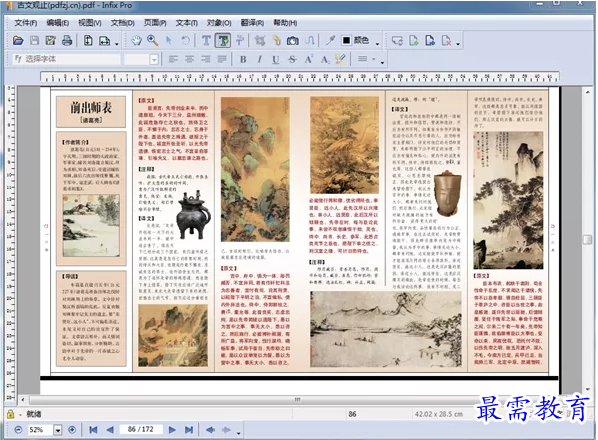
Task: Click the 52% zoom level field
Action: tap(40, 430)
